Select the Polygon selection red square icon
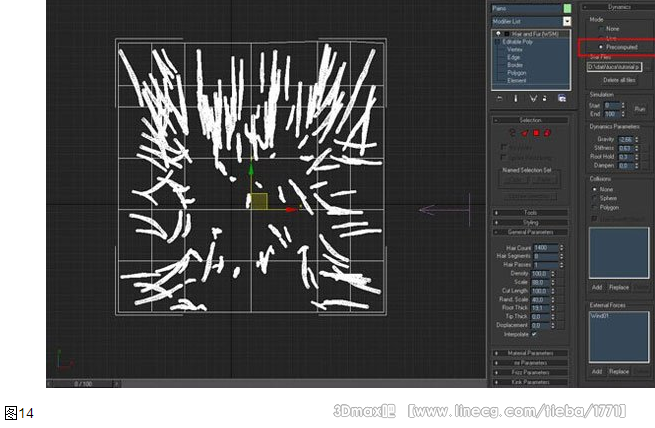Image resolution: width=655 pixels, height=428 pixels. point(536,132)
